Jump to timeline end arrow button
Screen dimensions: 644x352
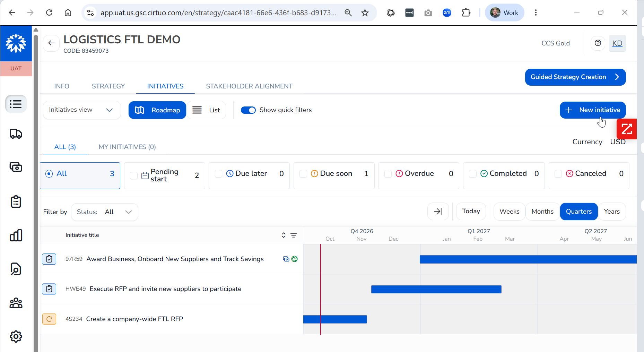(438, 212)
